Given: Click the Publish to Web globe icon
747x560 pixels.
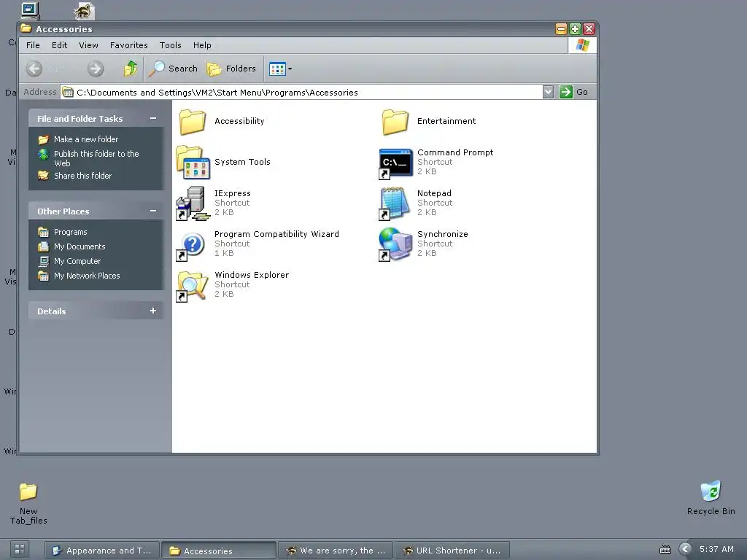Looking at the screenshot, I should coord(43,155).
